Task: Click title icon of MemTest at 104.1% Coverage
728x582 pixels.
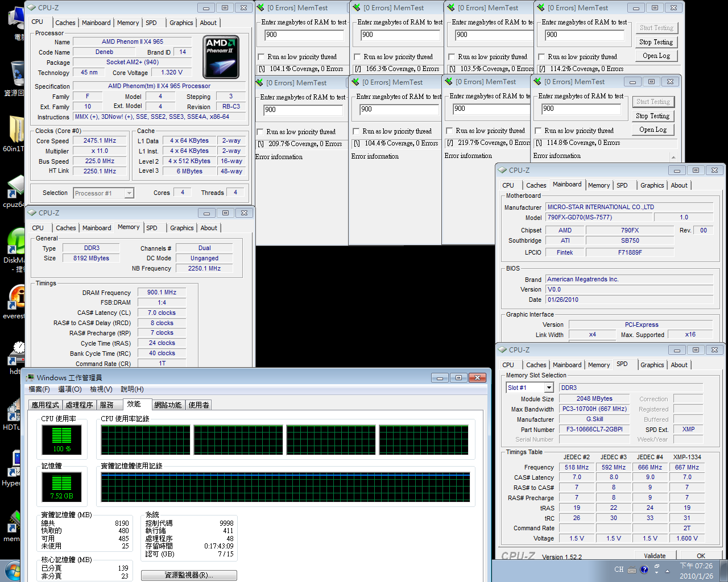Action: [260, 7]
